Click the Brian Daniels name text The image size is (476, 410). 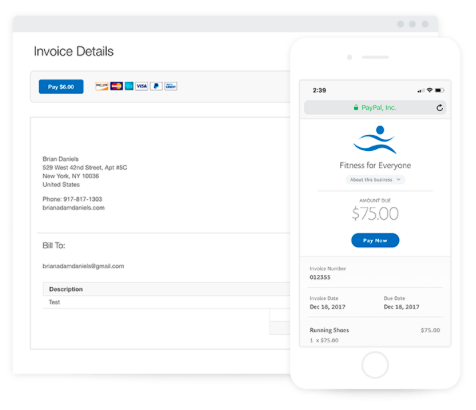coord(60,159)
